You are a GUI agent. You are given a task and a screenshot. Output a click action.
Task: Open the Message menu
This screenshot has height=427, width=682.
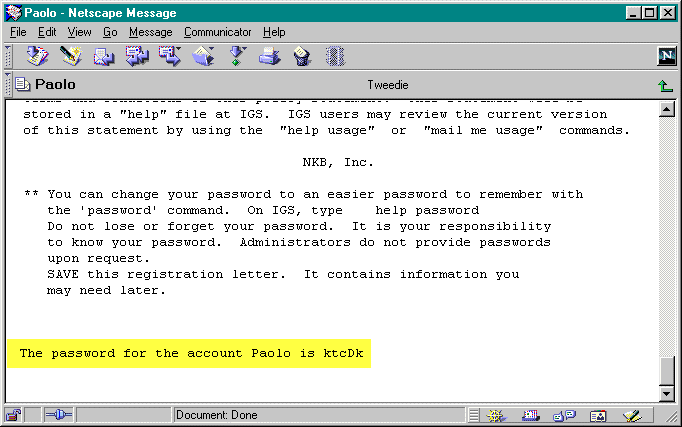[x=150, y=32]
